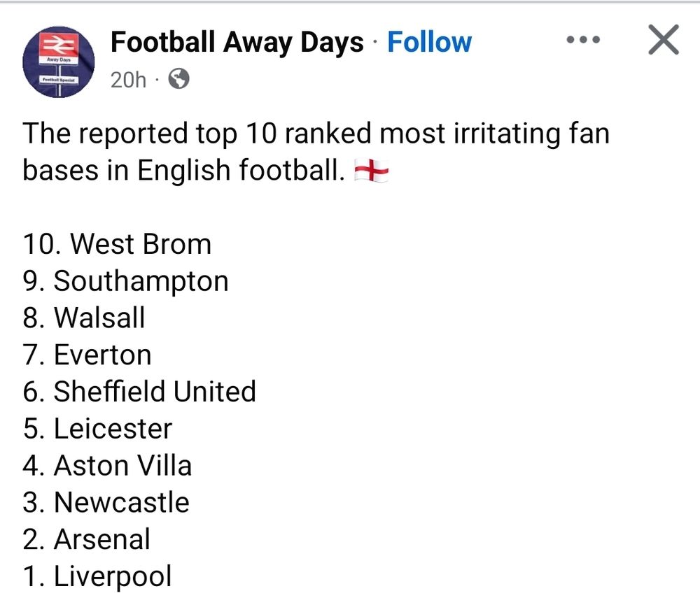Viewport: 700px width, 612px height.
Task: Click the "6. Sheffield United" line
Action: 139,392
